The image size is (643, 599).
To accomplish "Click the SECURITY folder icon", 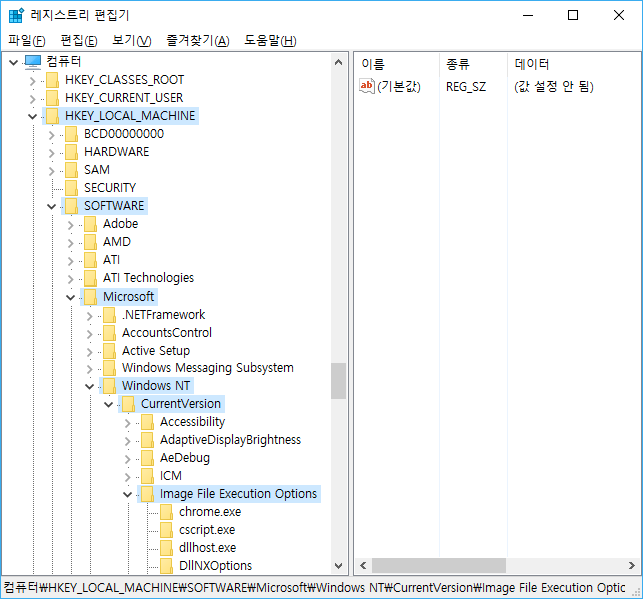I will [x=71, y=188].
